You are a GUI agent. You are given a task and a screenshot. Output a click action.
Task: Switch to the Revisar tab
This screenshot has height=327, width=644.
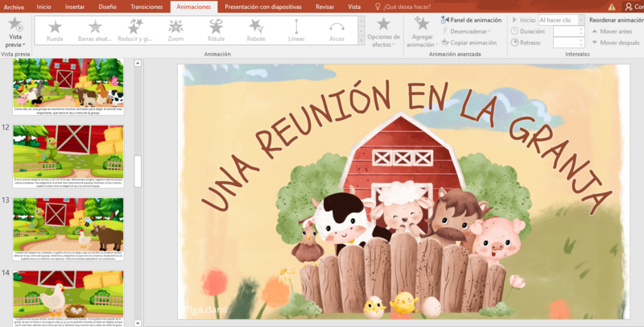(325, 6)
